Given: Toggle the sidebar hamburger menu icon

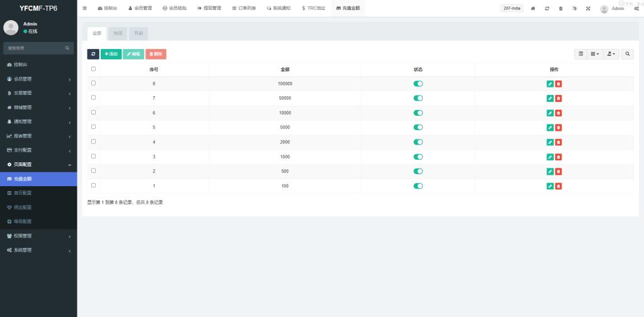Looking at the screenshot, I should coord(85,8).
